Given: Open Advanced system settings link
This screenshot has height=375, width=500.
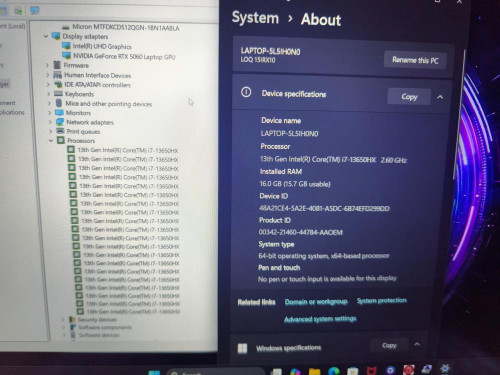Looking at the screenshot, I should [320, 319].
